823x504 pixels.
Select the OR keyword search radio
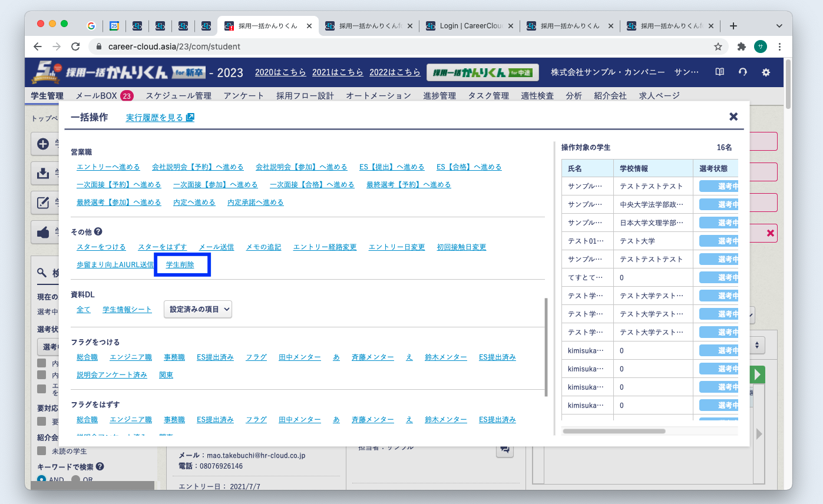pyautogui.click(x=76, y=479)
